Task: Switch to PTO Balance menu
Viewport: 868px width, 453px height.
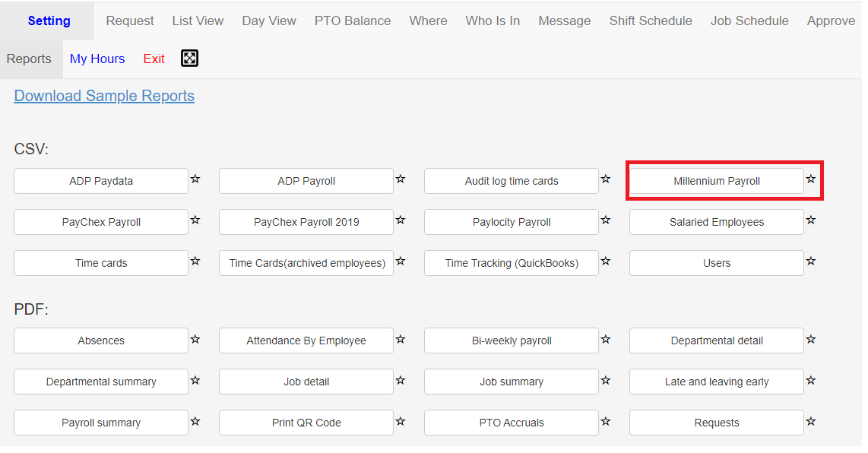Action: point(353,21)
